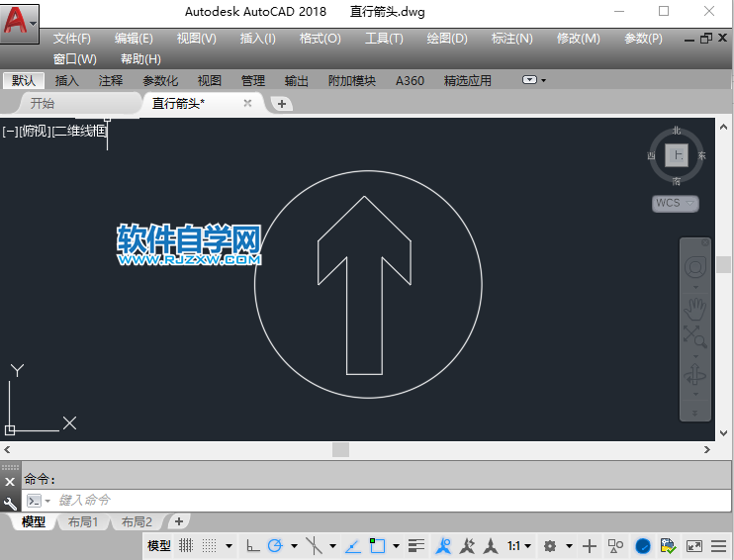Open the 编辑(E) menu
Viewport: 734px width, 560px height.
[x=134, y=39]
